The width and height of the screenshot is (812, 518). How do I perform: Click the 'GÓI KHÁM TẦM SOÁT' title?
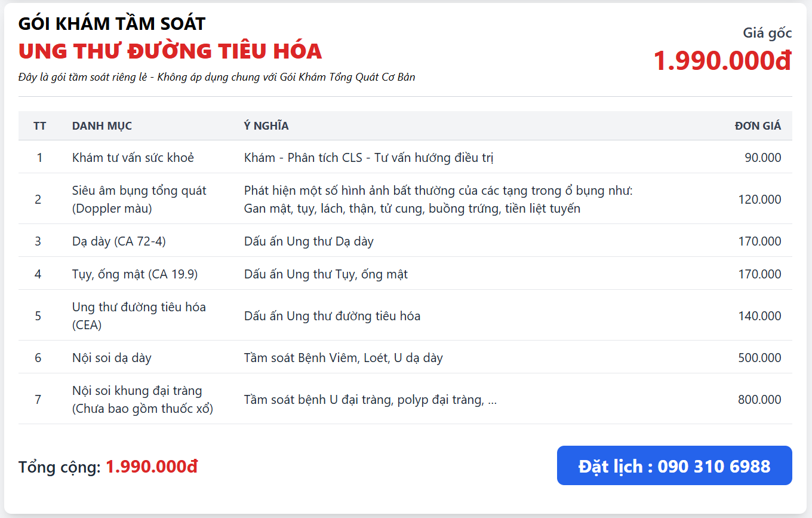(x=112, y=24)
